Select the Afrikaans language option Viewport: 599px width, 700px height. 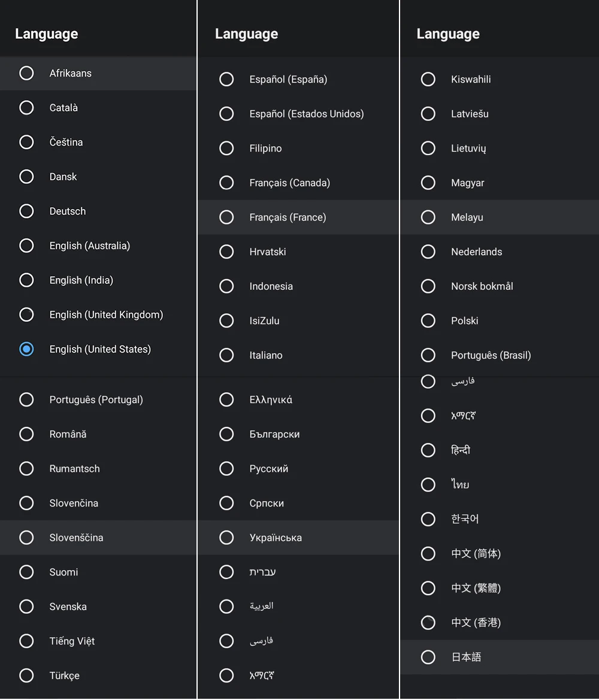tap(98, 73)
